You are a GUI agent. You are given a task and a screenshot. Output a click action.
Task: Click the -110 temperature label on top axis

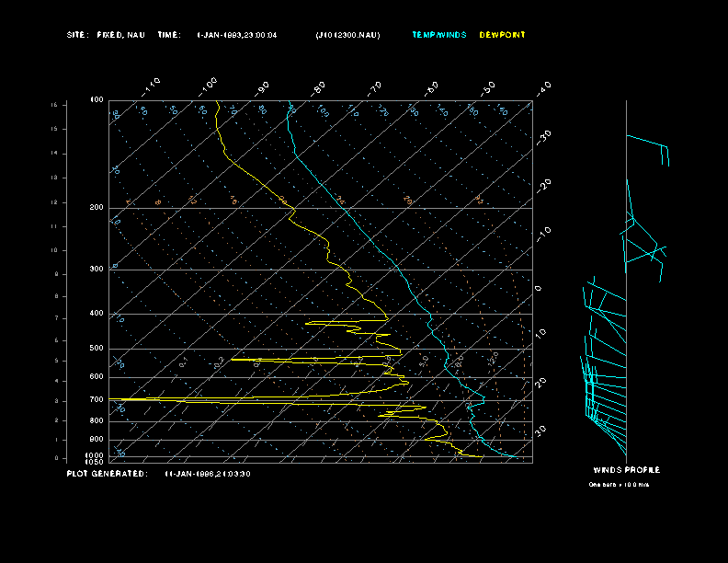click(153, 85)
